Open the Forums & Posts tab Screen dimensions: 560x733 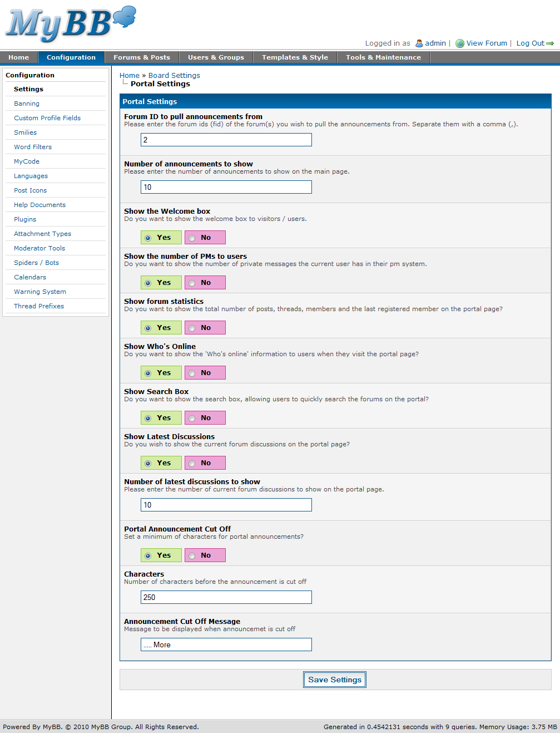[142, 57]
